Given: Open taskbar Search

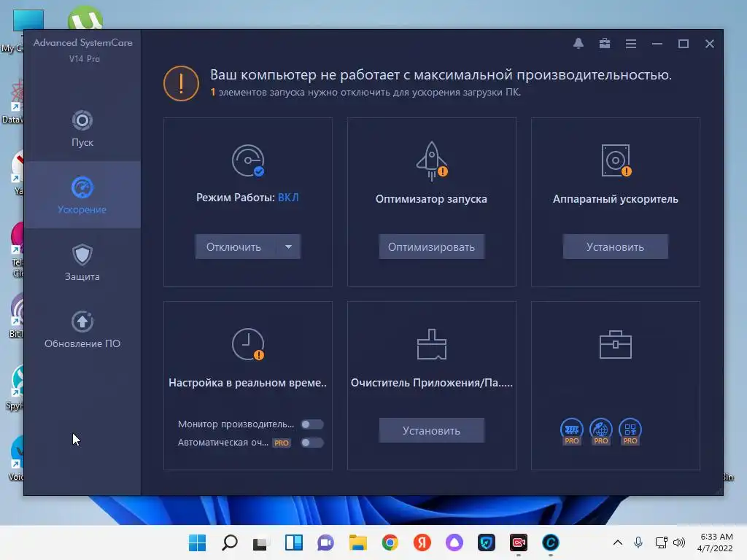Looking at the screenshot, I should 230,542.
